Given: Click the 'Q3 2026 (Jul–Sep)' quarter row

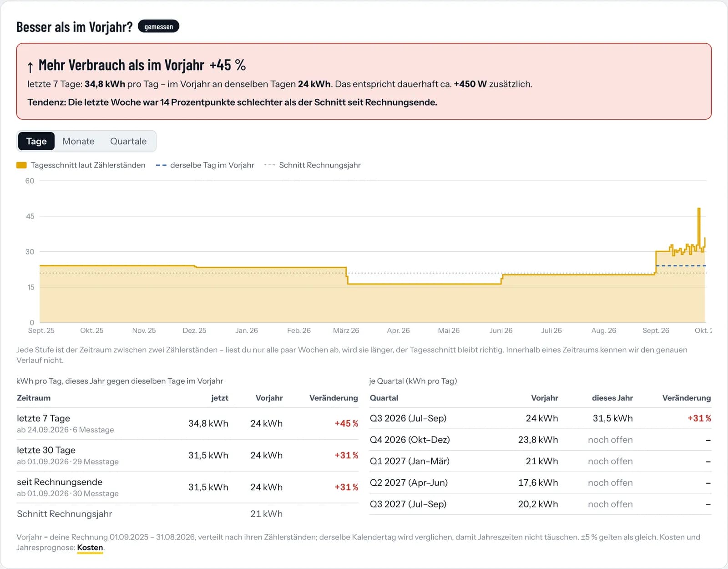Looking at the screenshot, I should (540, 418).
